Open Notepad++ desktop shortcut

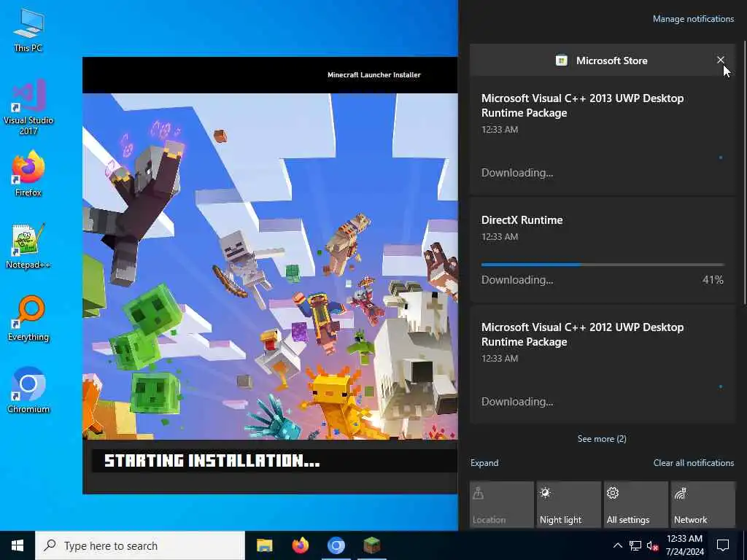point(28,246)
